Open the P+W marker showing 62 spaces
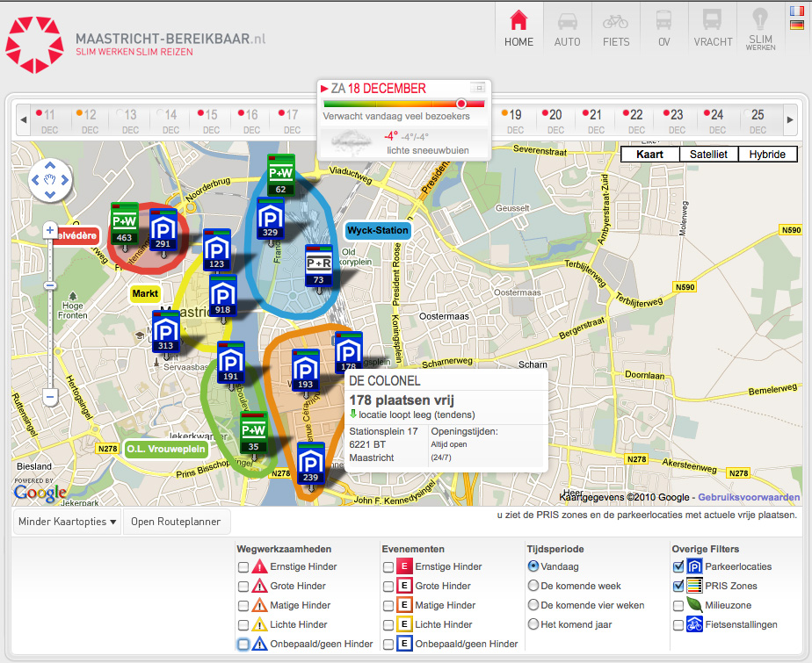 [x=280, y=176]
